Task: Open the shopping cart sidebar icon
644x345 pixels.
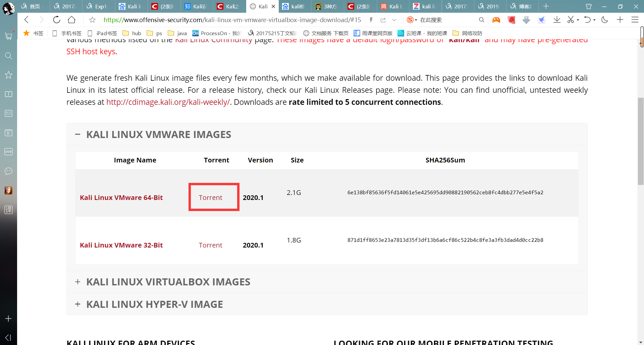Action: [x=8, y=36]
